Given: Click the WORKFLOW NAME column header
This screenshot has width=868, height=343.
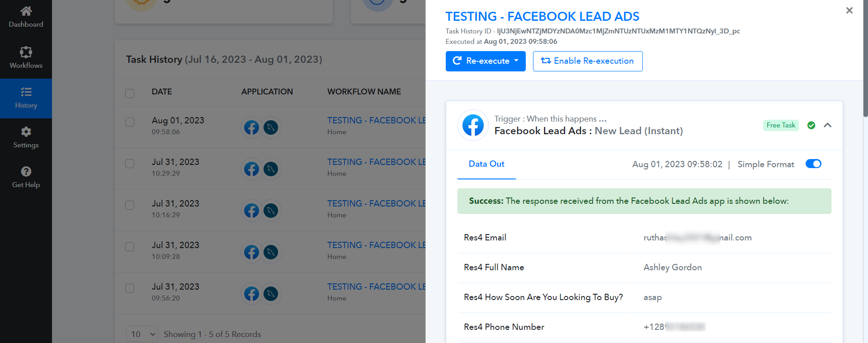Looking at the screenshot, I should (364, 92).
